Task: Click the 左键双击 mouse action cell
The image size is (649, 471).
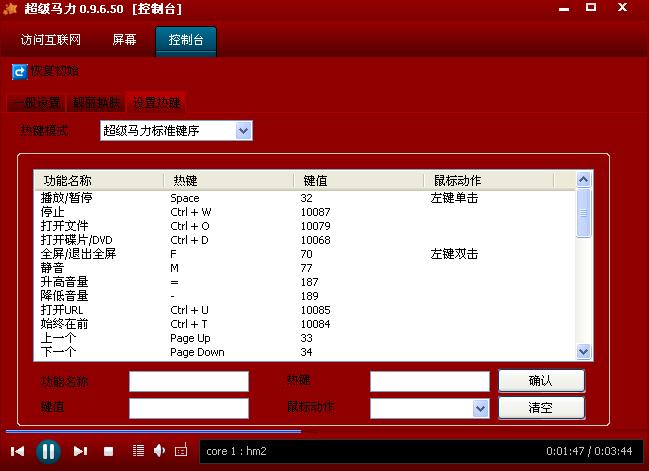Action: tap(454, 254)
